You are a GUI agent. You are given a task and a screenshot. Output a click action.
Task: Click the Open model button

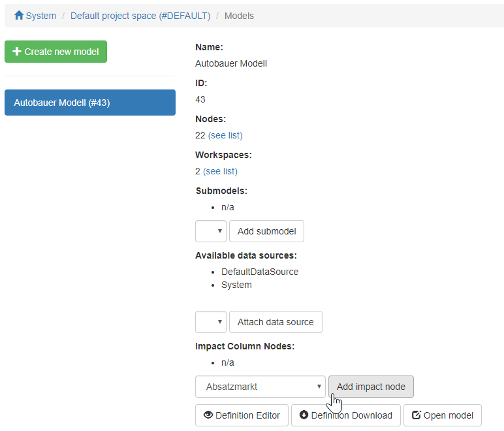(442, 415)
